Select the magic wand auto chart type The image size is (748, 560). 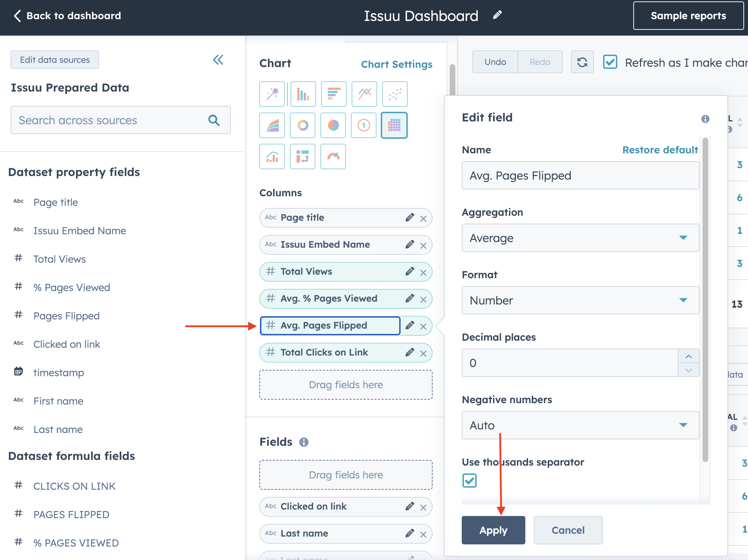coord(272,94)
